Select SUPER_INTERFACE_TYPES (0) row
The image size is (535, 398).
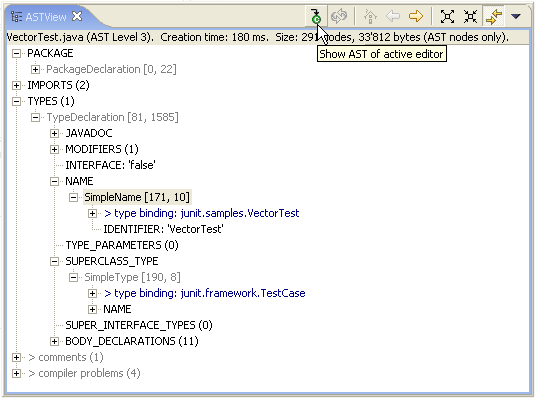coord(139,325)
